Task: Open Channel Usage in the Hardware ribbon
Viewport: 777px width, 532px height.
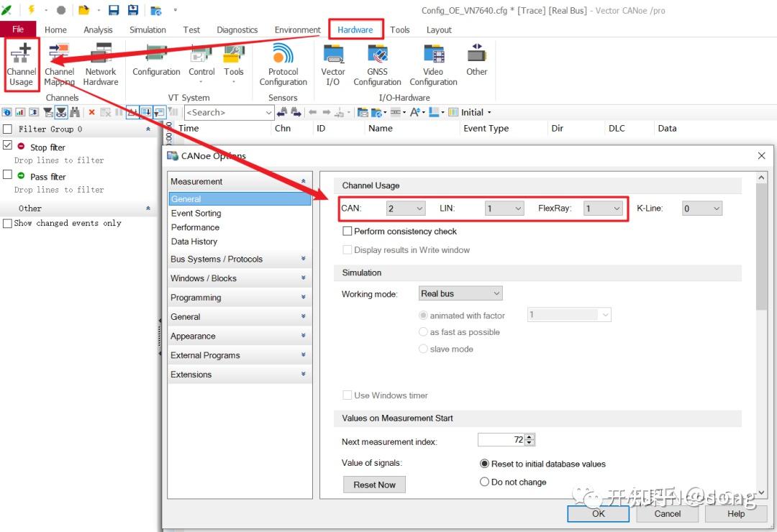Action: [x=22, y=65]
